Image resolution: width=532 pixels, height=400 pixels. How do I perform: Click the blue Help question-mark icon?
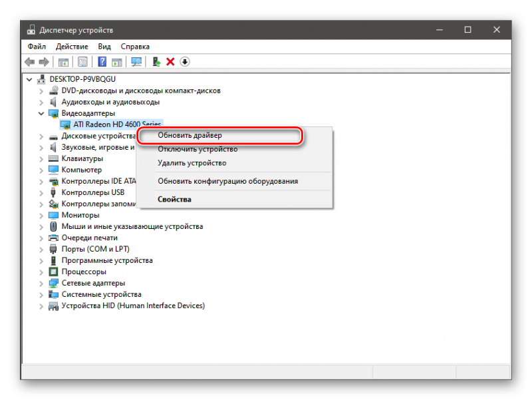102,62
